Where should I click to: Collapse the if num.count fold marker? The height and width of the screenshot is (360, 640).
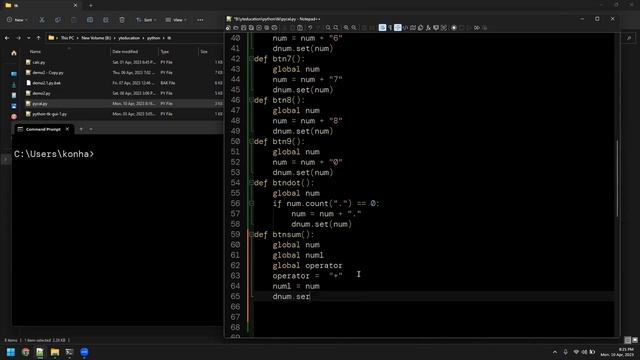(251, 203)
